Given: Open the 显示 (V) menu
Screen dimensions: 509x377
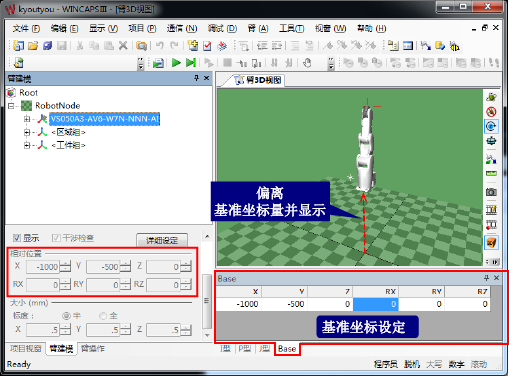Looking at the screenshot, I should (103, 29).
